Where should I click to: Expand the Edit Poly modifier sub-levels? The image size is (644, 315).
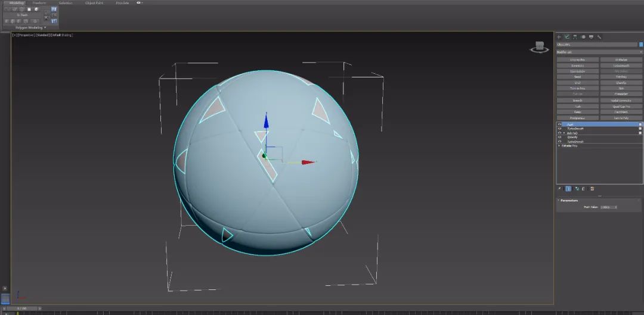[564, 133]
